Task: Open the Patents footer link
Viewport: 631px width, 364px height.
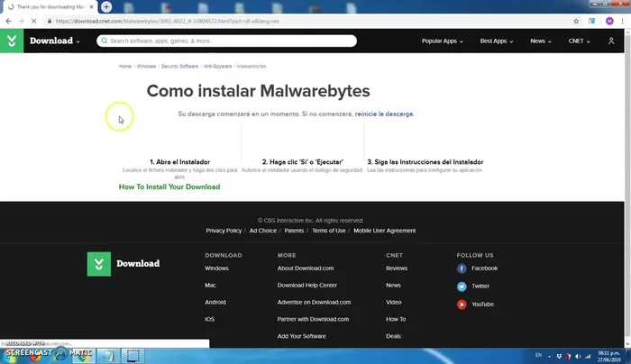Action: 294,231
